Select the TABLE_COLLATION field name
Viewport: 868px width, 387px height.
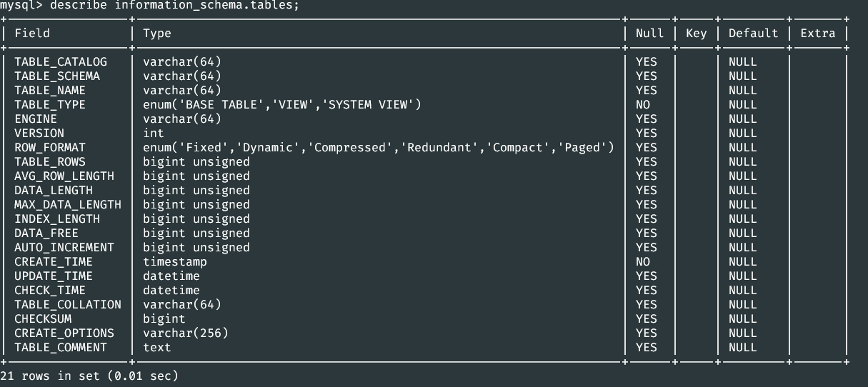68,305
